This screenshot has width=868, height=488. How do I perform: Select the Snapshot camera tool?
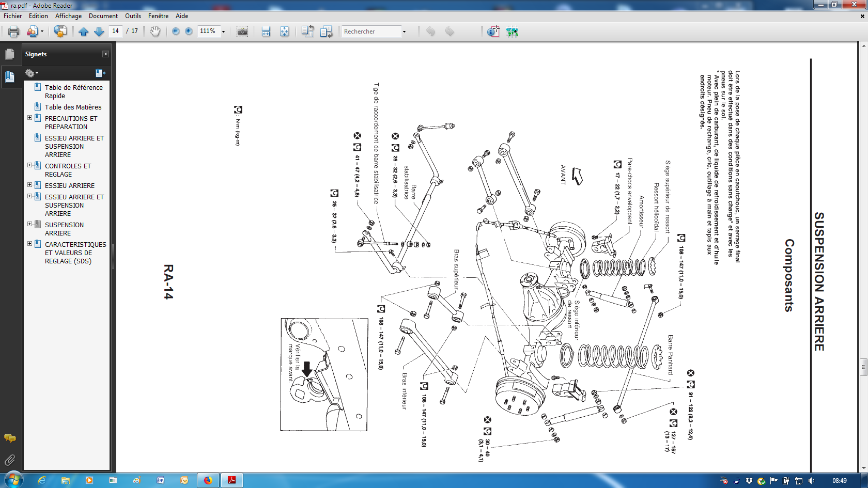coord(242,32)
